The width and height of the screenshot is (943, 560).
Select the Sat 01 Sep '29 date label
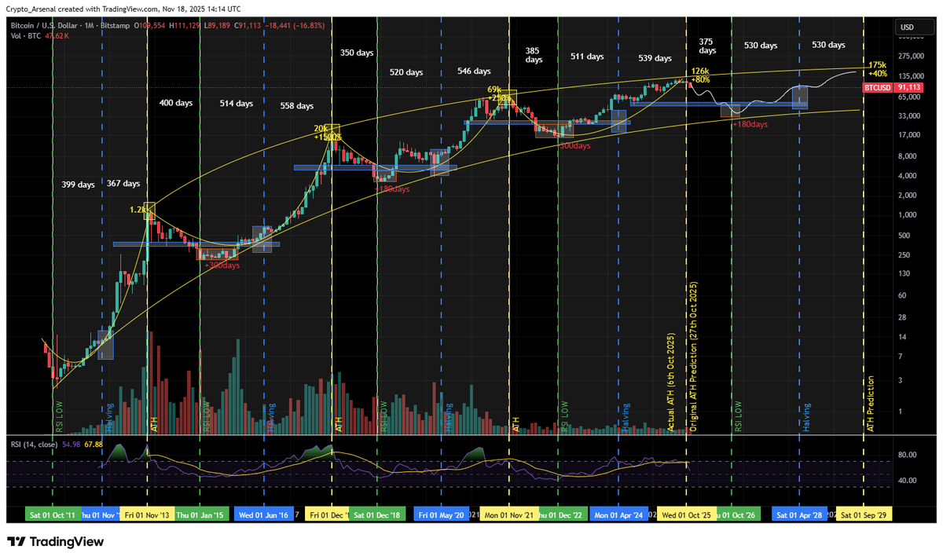(864, 515)
